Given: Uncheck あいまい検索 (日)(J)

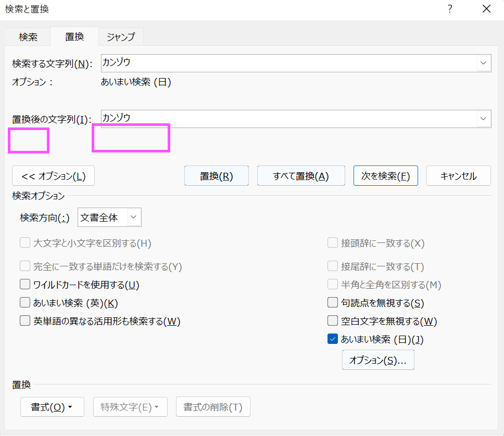Looking at the screenshot, I should click(332, 339).
